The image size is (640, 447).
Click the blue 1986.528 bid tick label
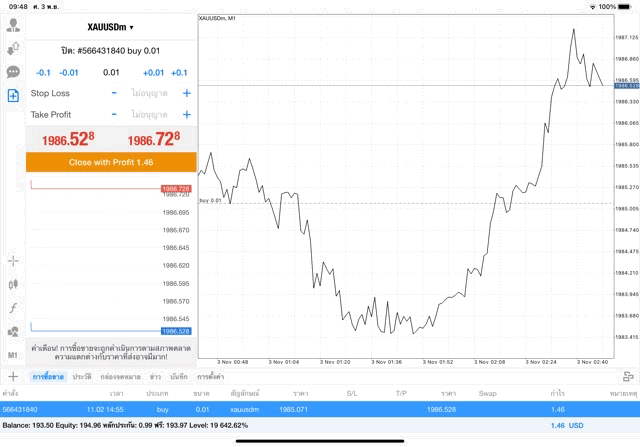point(176,331)
